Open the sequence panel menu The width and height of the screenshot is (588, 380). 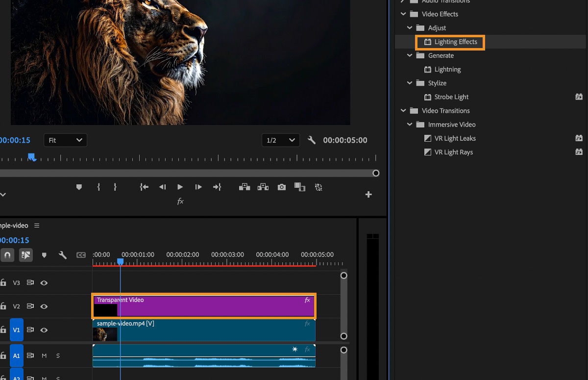pos(37,226)
